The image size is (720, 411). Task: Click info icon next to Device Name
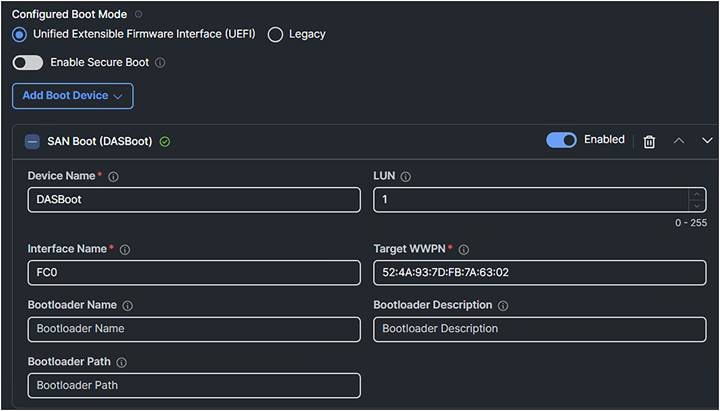pos(113,177)
